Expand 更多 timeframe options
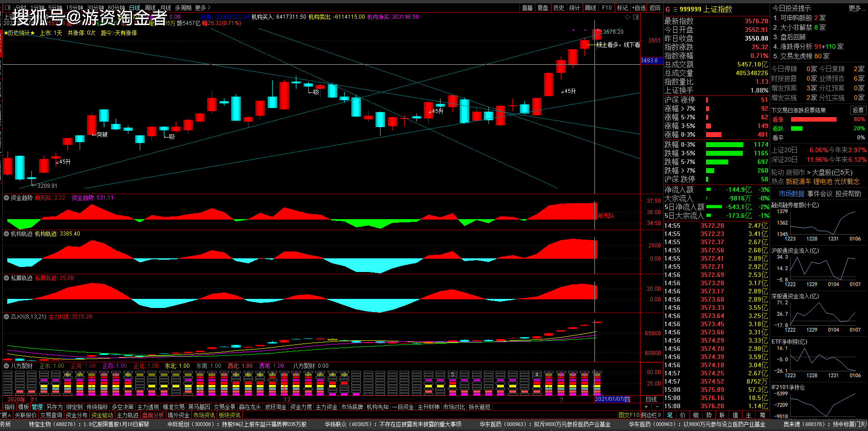This screenshot has width=868, height=431. 203,8
